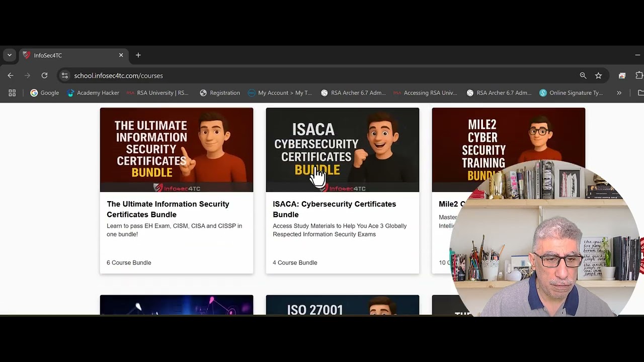Show hidden bookmarks with the double chevron

[x=619, y=93]
